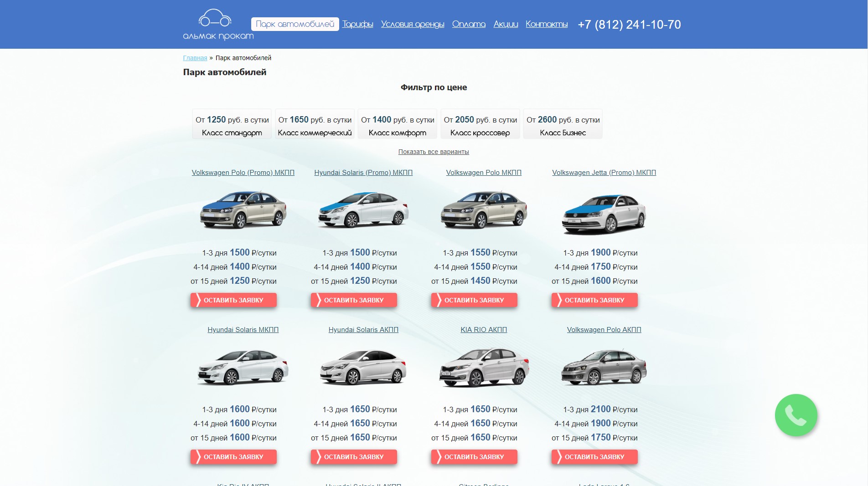868x486 pixels.
Task: Click Volkswagen Polo (Promo) car image
Action: coord(243,210)
